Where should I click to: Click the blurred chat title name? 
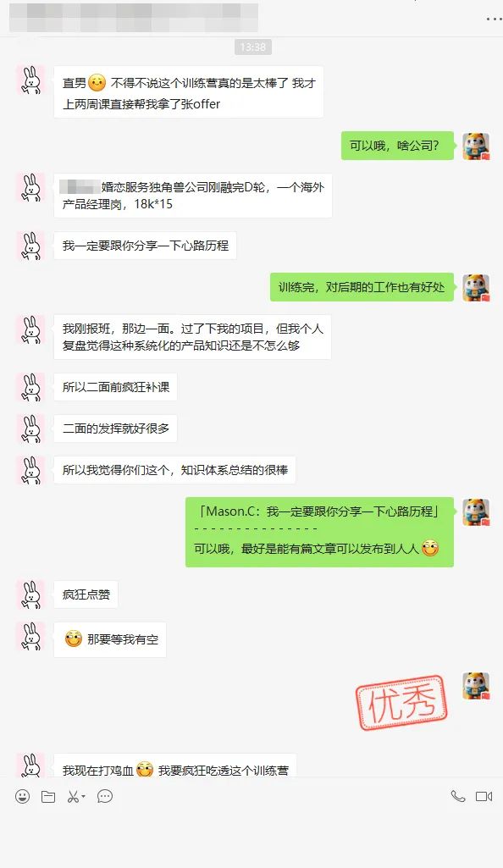point(133,17)
